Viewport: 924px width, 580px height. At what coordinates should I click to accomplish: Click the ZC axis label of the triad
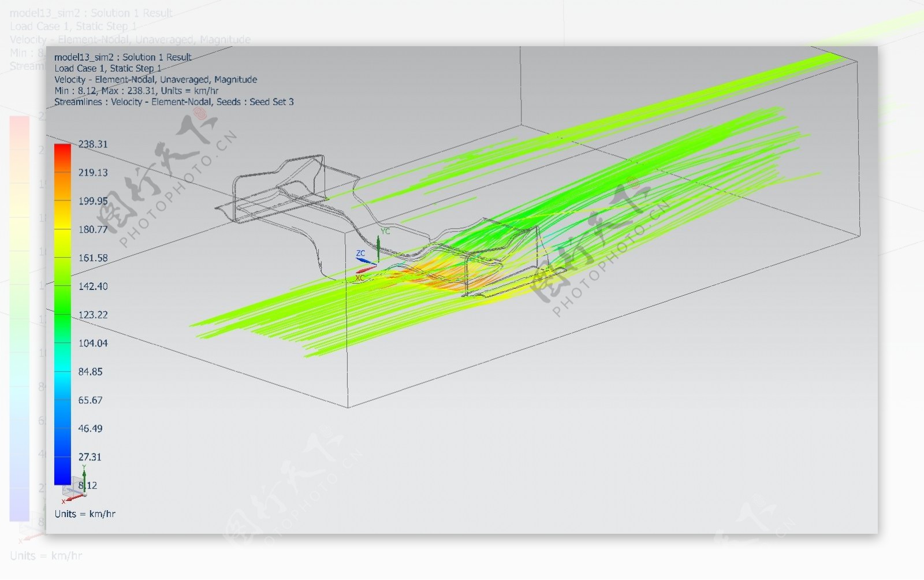point(360,254)
